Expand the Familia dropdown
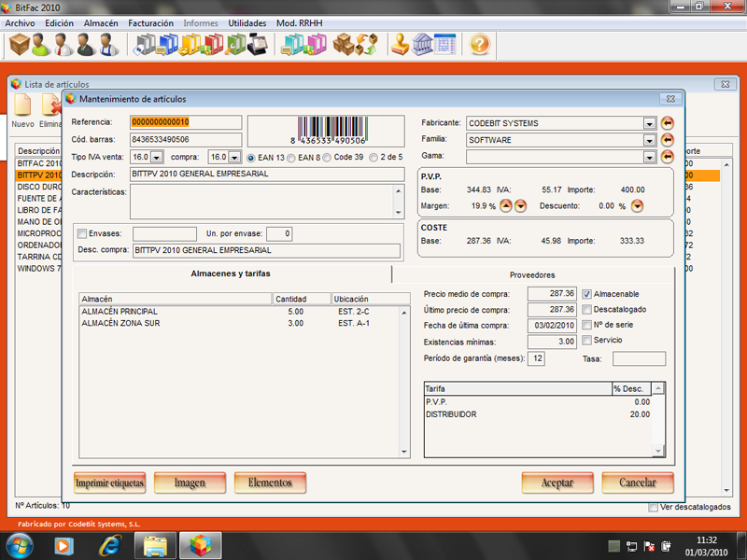 point(649,140)
